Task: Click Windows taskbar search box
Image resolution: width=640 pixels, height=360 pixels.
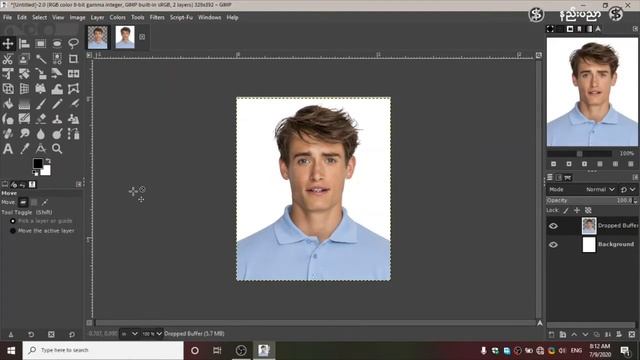Action: pyautogui.click(x=103, y=350)
